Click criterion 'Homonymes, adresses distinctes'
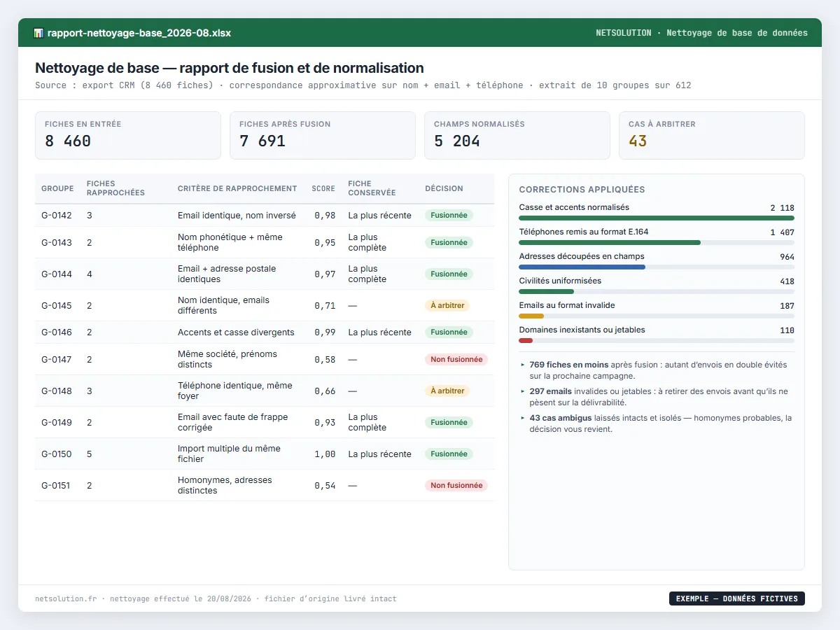 225,485
